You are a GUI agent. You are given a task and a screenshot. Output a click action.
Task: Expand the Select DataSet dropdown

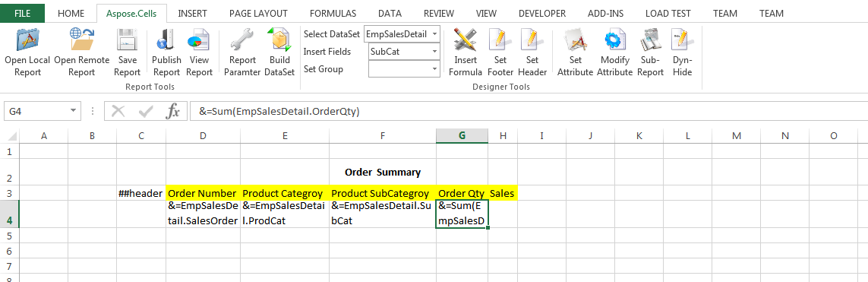tap(434, 34)
